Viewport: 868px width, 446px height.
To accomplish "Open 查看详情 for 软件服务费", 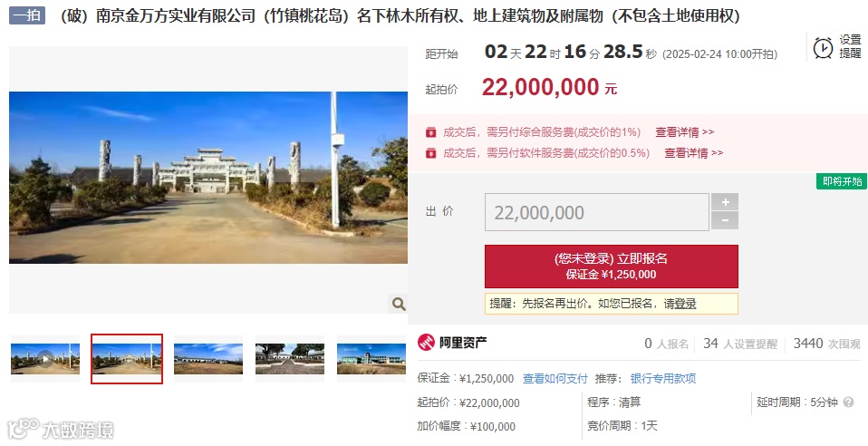I will pyautogui.click(x=694, y=153).
